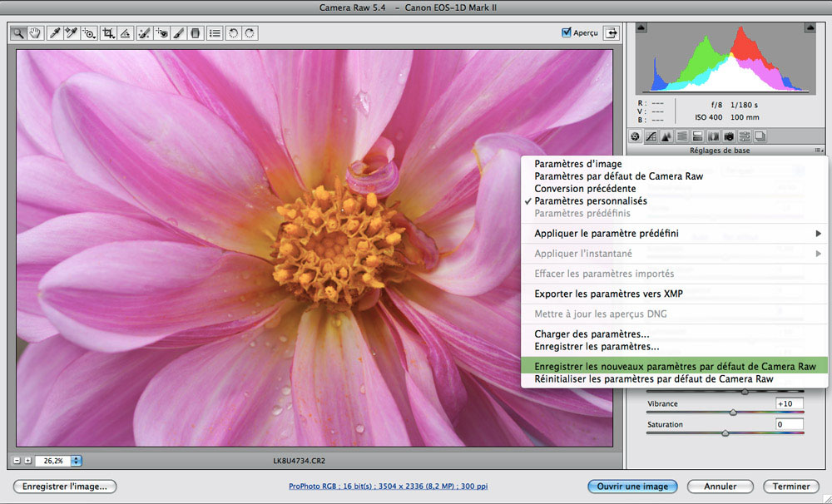The height and width of the screenshot is (504, 832).
Task: Open the Lens Corrections panel tab
Action: 714,137
